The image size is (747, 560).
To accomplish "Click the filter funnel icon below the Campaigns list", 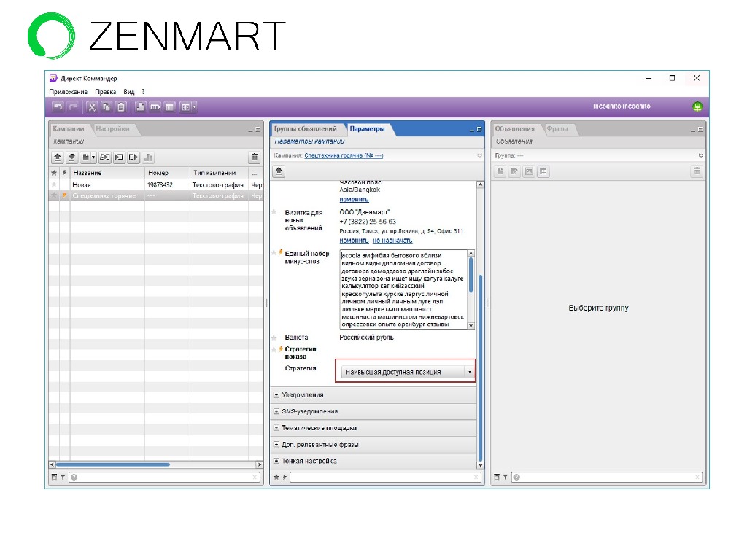I will (63, 477).
